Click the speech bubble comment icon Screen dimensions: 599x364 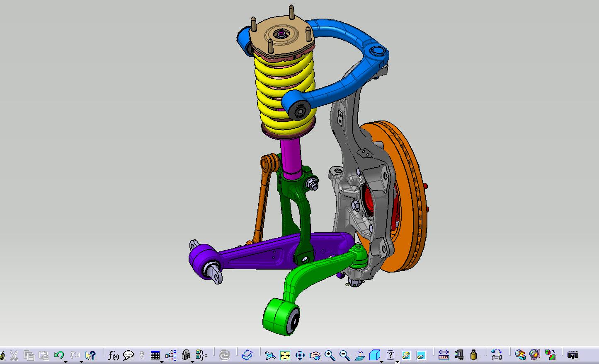click(129, 355)
